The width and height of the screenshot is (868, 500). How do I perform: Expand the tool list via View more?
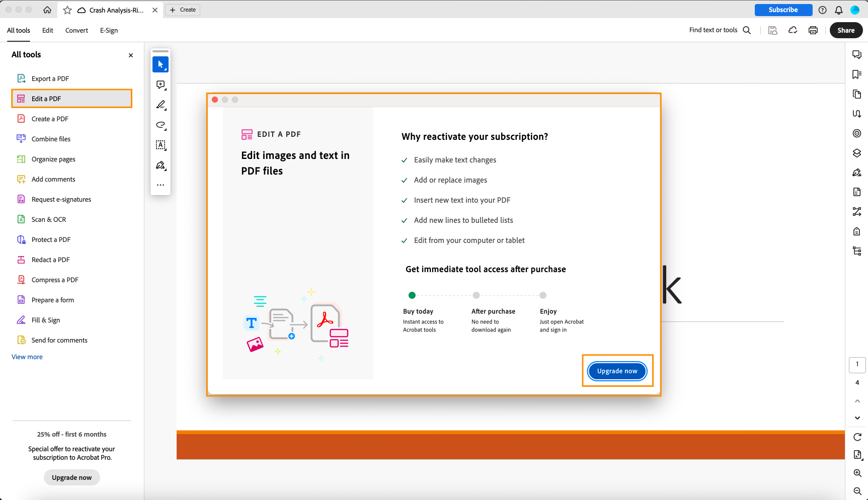tap(27, 357)
